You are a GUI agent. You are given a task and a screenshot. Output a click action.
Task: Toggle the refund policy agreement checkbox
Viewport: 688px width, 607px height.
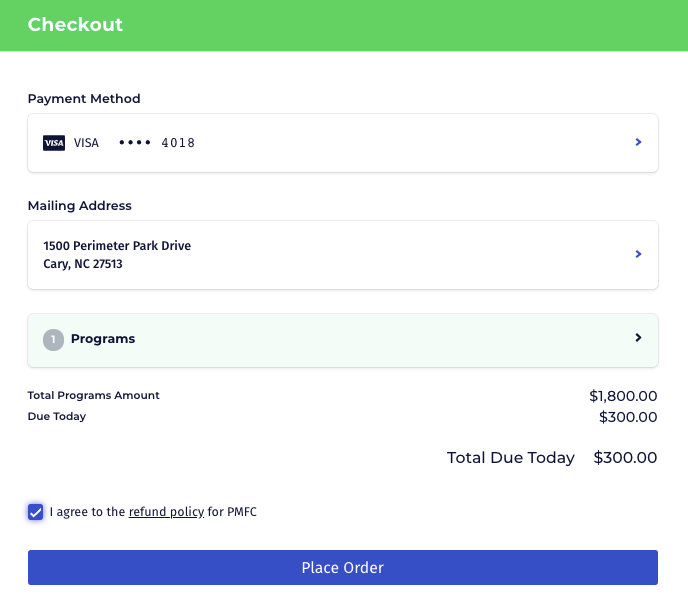click(x=36, y=512)
